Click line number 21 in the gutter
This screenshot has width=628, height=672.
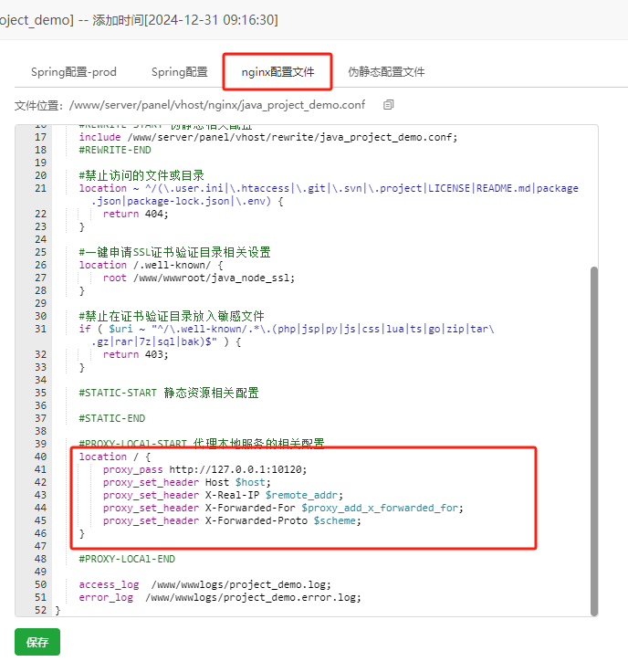(40, 188)
